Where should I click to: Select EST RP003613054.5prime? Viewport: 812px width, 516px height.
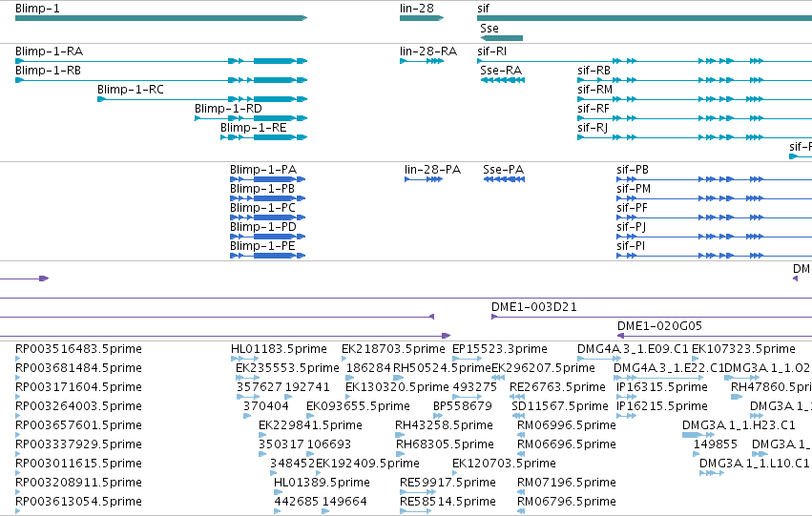[x=78, y=502]
